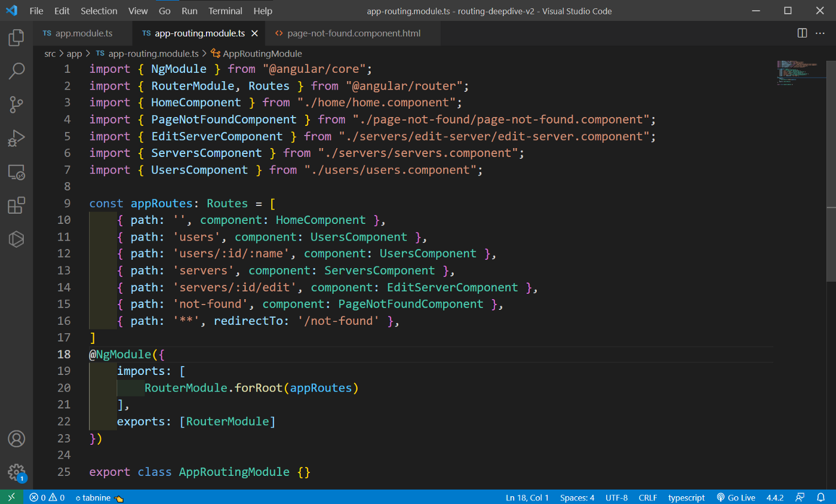Change end of line sequence CRLF
The height and width of the screenshot is (504, 836).
648,497
